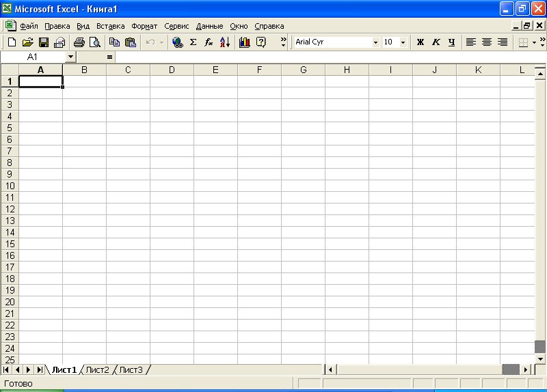Select column D header
547x392 pixels.
point(172,70)
